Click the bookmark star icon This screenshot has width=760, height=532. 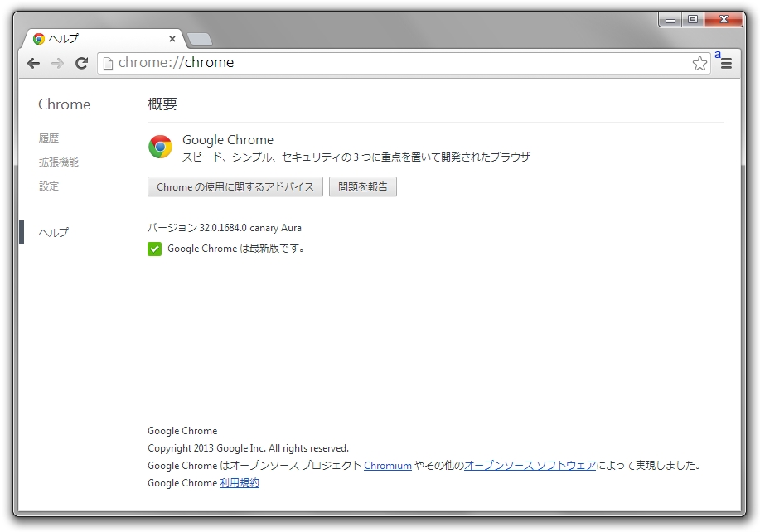tap(700, 62)
